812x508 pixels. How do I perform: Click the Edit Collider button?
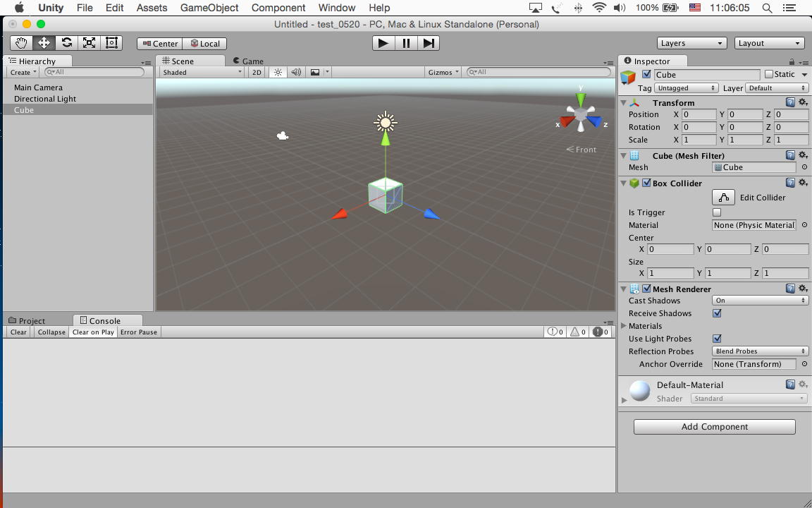[x=723, y=198]
